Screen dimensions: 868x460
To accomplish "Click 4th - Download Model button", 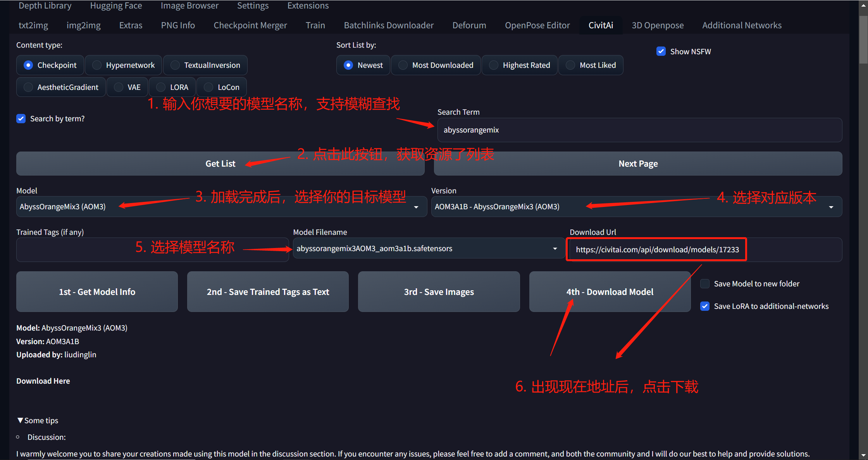I will pos(610,292).
